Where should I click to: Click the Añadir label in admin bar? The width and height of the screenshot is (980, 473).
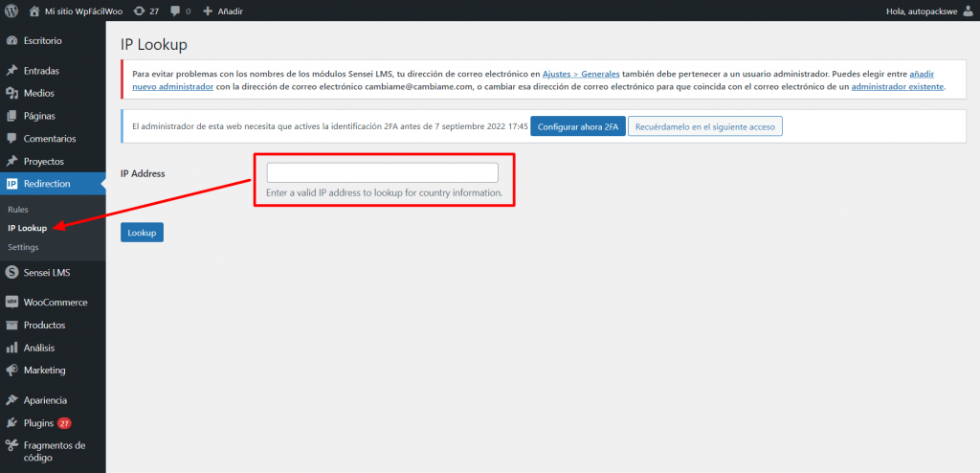(x=230, y=11)
